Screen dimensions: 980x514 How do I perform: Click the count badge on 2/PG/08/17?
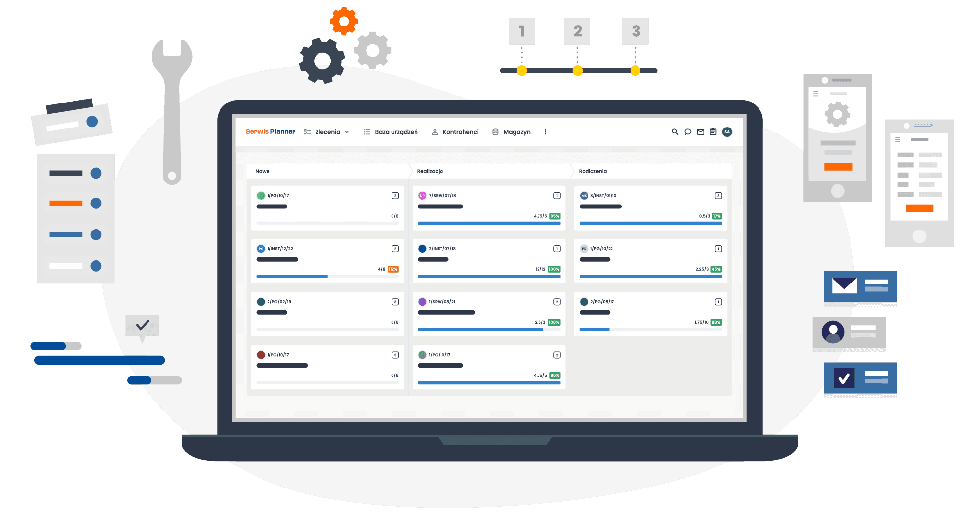click(718, 302)
